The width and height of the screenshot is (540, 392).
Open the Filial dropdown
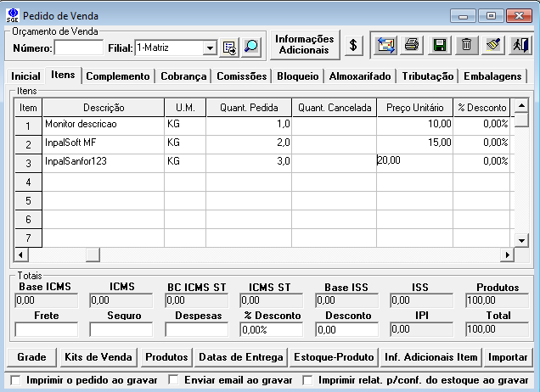tap(210, 48)
